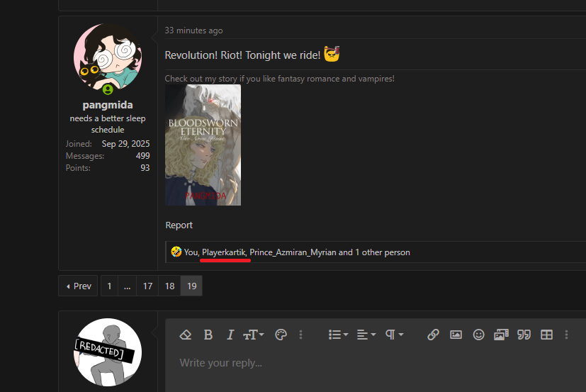This screenshot has width=586, height=392.
Task: Report pangmida's post
Action: coord(179,225)
